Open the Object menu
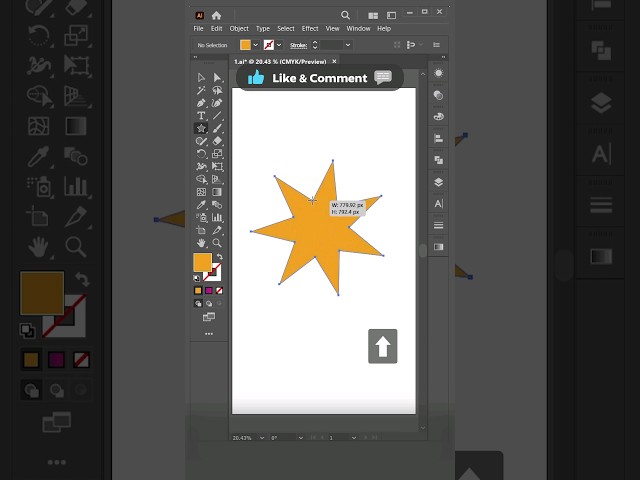 pos(239,29)
